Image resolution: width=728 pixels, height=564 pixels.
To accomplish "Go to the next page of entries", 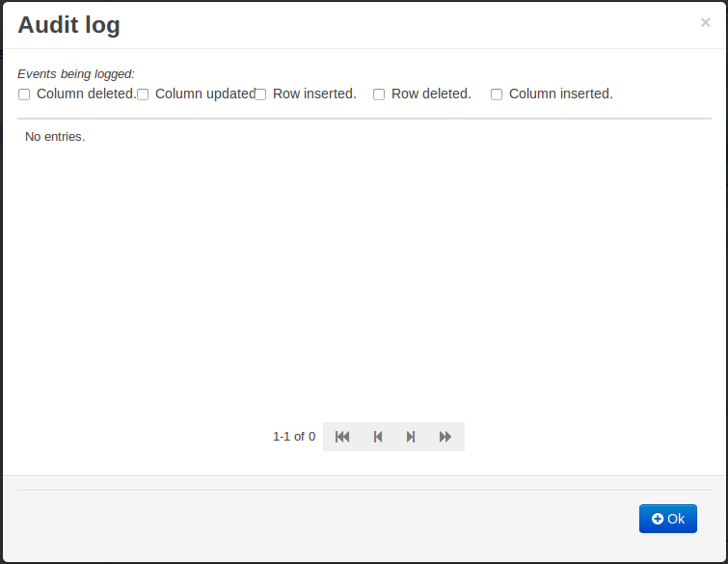I will tap(411, 437).
